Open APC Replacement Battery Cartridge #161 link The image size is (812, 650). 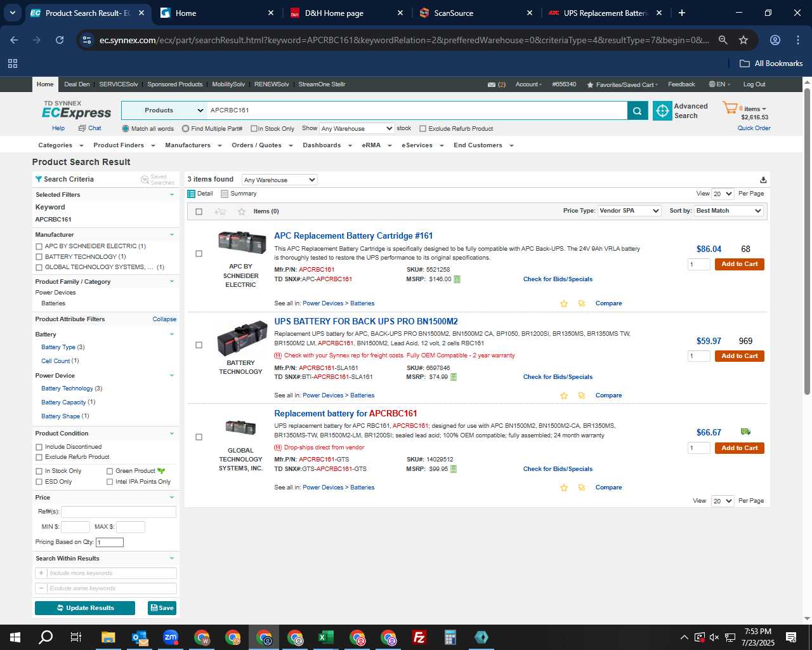coord(353,235)
